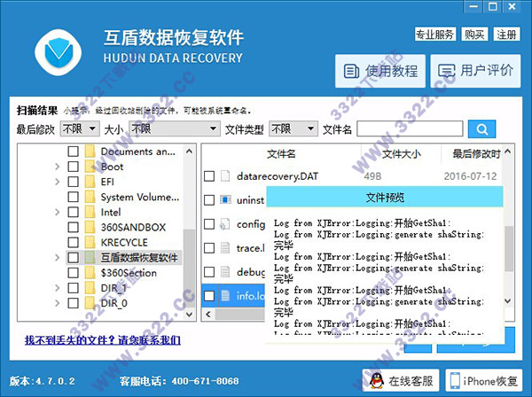
Task: Click the chat icon on 用户评价
Action: [x=447, y=71]
